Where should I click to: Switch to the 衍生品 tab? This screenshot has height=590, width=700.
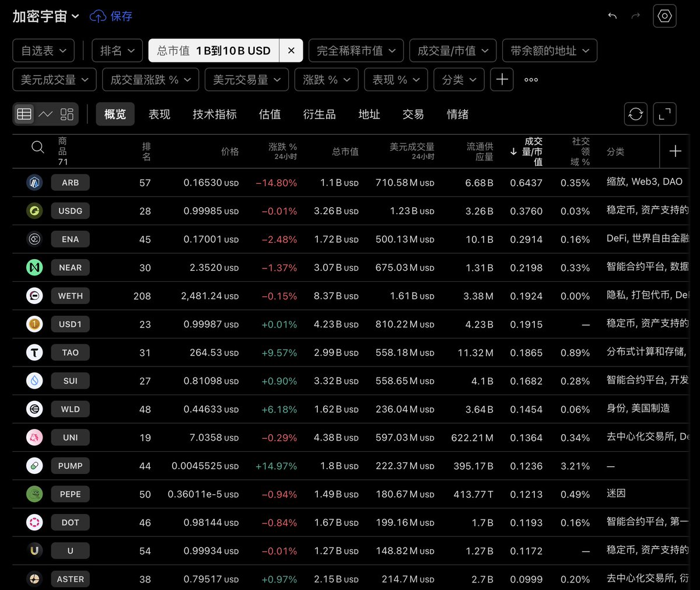(319, 114)
